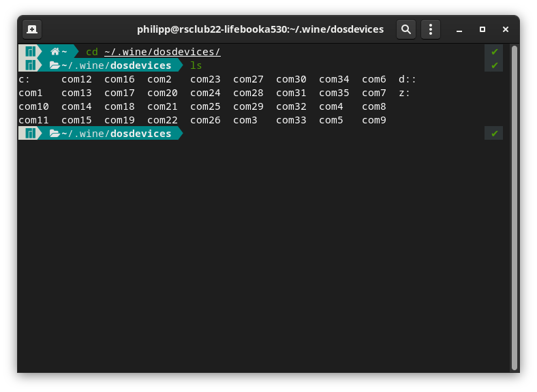This screenshot has width=537, height=392.
Task: Click the 'com19' entry
Action: point(119,120)
